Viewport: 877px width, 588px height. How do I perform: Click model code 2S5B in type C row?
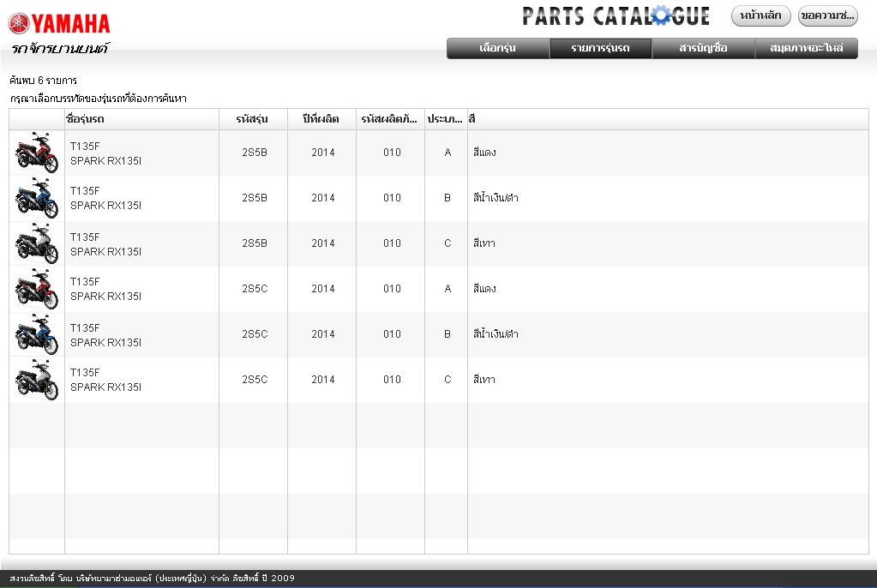click(x=255, y=243)
